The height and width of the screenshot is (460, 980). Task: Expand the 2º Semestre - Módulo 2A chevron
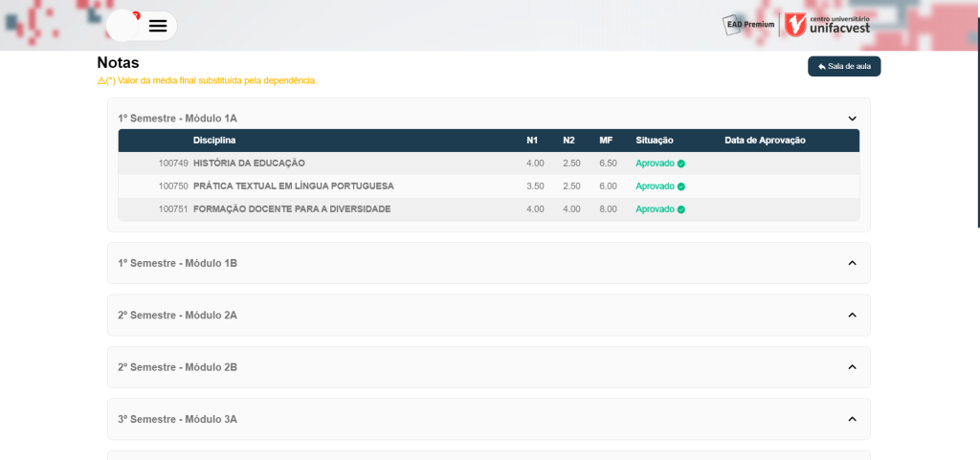(x=852, y=316)
